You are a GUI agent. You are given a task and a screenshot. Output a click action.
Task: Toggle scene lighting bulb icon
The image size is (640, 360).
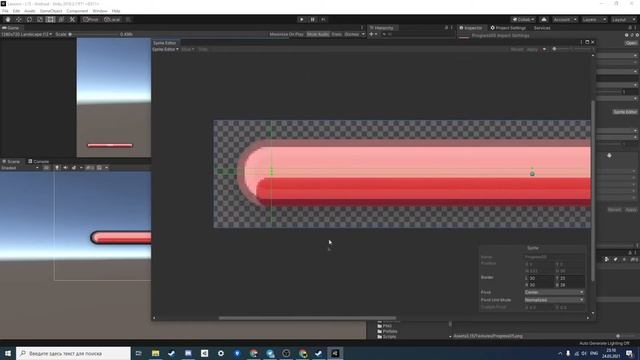pyautogui.click(x=57, y=168)
